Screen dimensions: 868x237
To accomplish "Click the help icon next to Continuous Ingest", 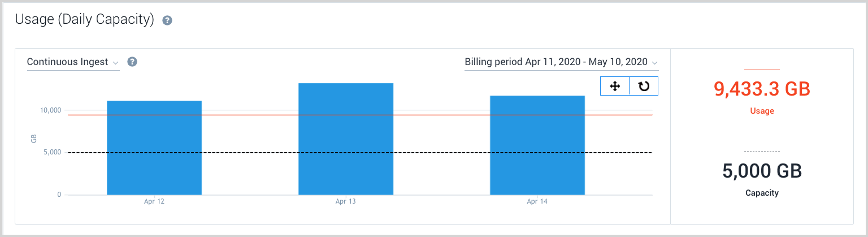I will click(x=132, y=62).
